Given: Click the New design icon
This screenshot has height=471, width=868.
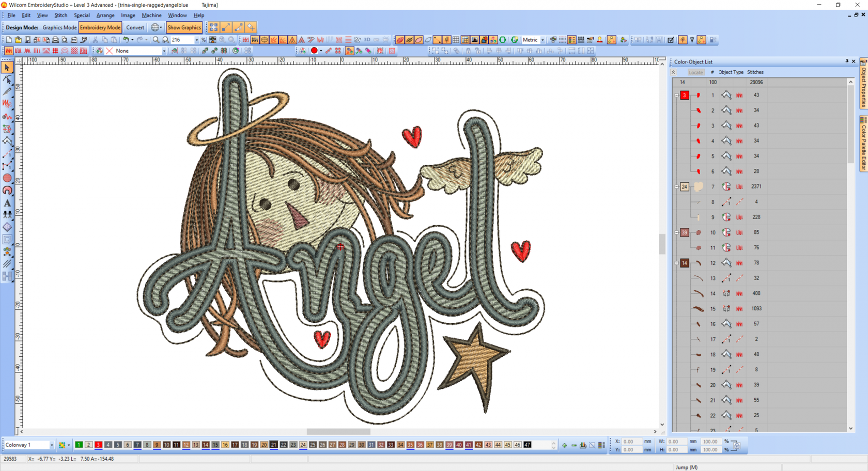Looking at the screenshot, I should [9, 40].
